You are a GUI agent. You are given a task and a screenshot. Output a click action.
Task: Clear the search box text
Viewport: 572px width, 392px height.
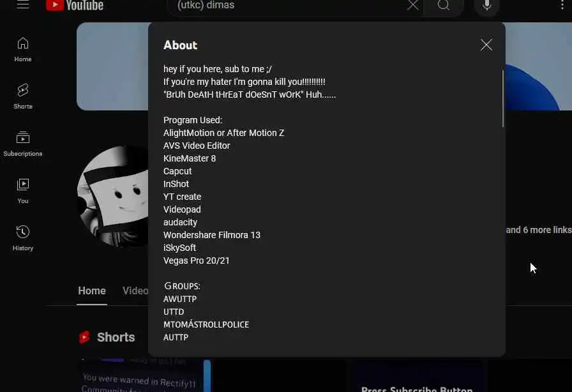[413, 5]
